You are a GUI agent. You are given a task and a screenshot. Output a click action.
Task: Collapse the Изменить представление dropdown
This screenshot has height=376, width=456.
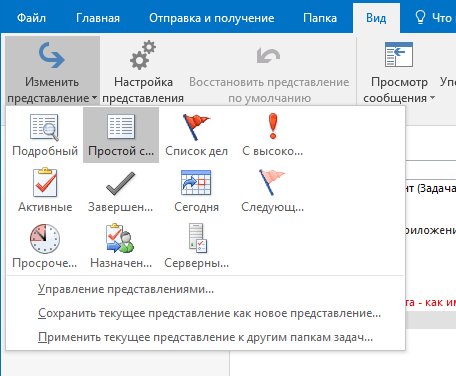(52, 71)
